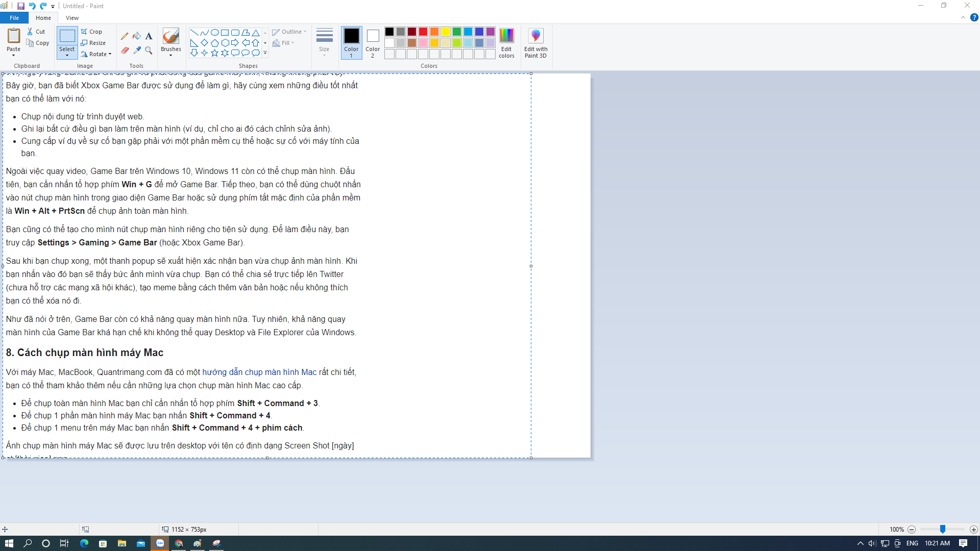Select the Color picker eyedropper
The image size is (980, 551).
[137, 51]
